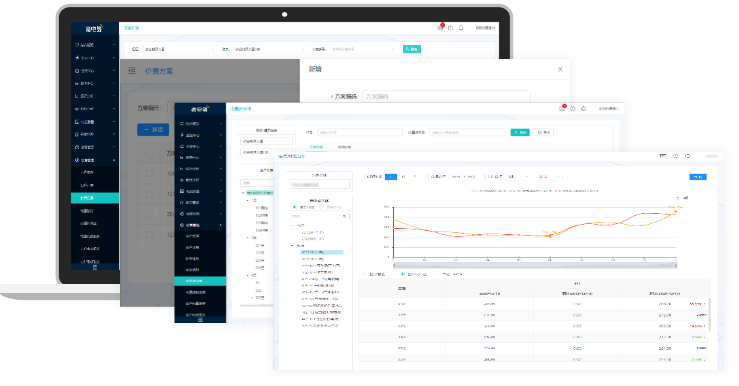Screen dimensions: 739x386
Task: Click the chart type icon above the line chart
Action: point(685,198)
